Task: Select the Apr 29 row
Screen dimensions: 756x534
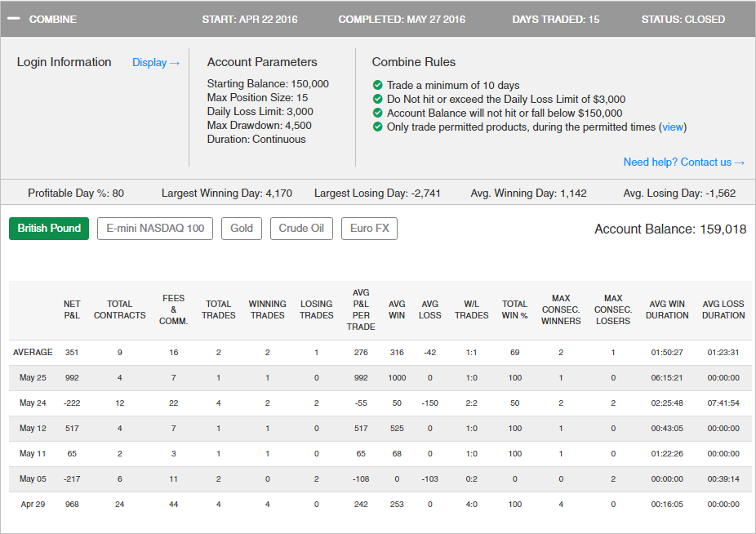Action: click(33, 505)
